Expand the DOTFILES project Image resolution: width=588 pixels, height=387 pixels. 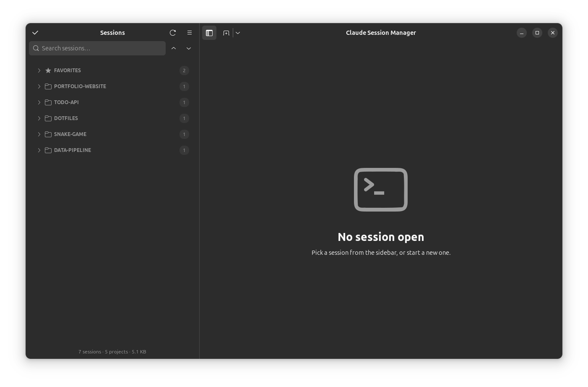point(39,118)
